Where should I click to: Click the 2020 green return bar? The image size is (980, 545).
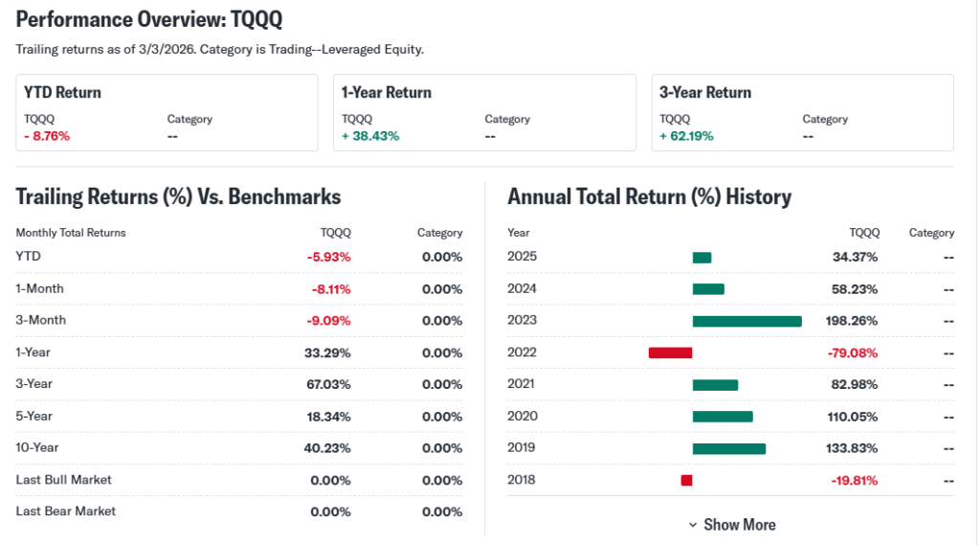point(723,417)
